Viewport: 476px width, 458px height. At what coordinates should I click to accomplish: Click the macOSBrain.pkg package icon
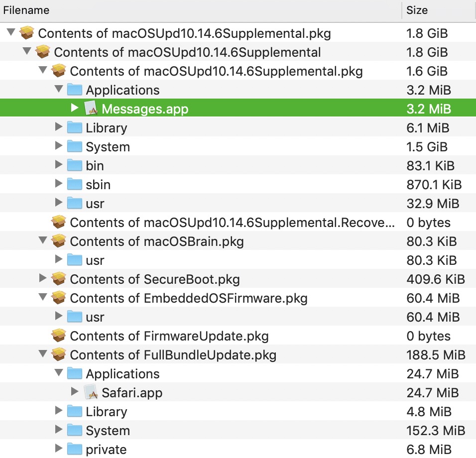59,241
